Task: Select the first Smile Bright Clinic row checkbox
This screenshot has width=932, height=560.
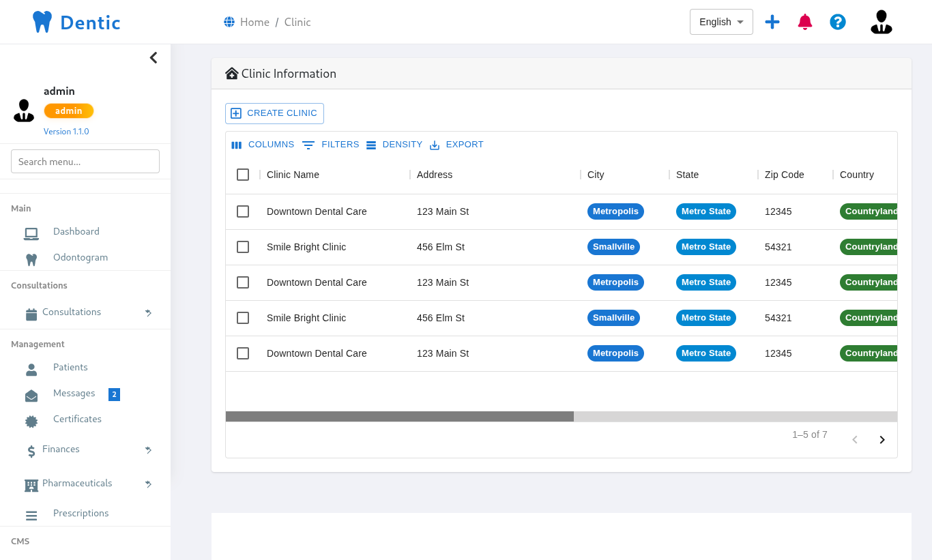Action: click(243, 247)
